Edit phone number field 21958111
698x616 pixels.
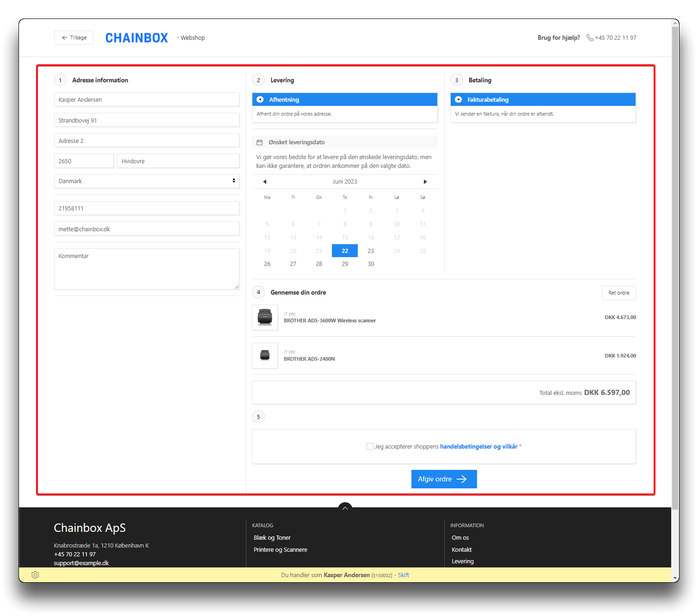pyautogui.click(x=147, y=209)
